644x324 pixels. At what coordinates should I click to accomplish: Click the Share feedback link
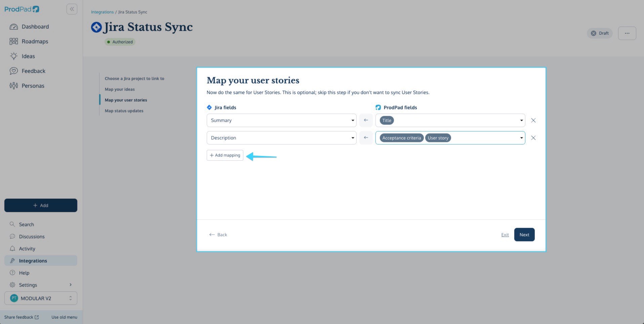22,317
